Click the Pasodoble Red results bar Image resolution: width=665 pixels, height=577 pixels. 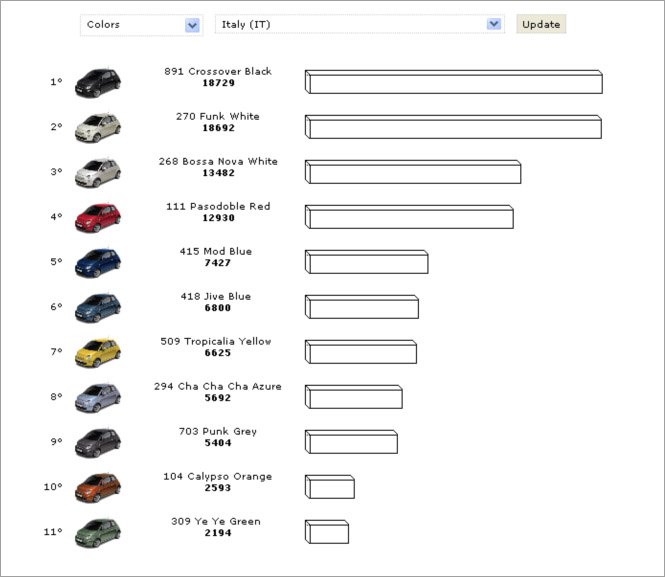point(409,217)
